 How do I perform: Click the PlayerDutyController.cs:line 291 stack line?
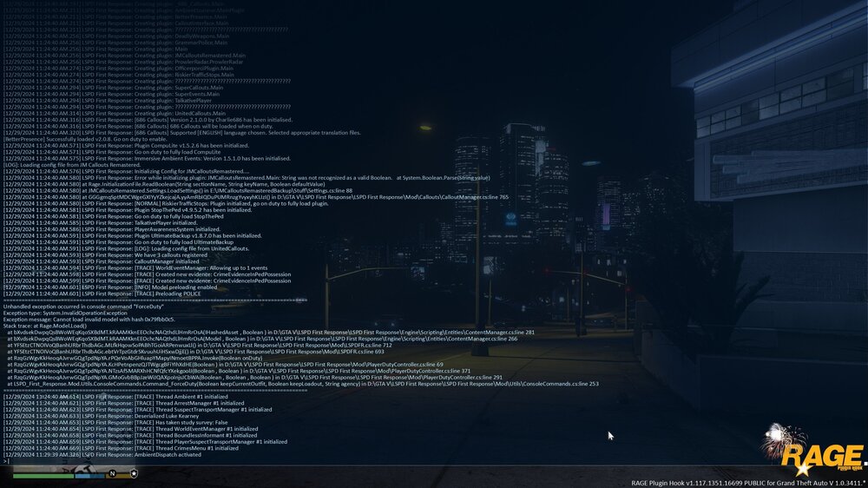pos(254,377)
